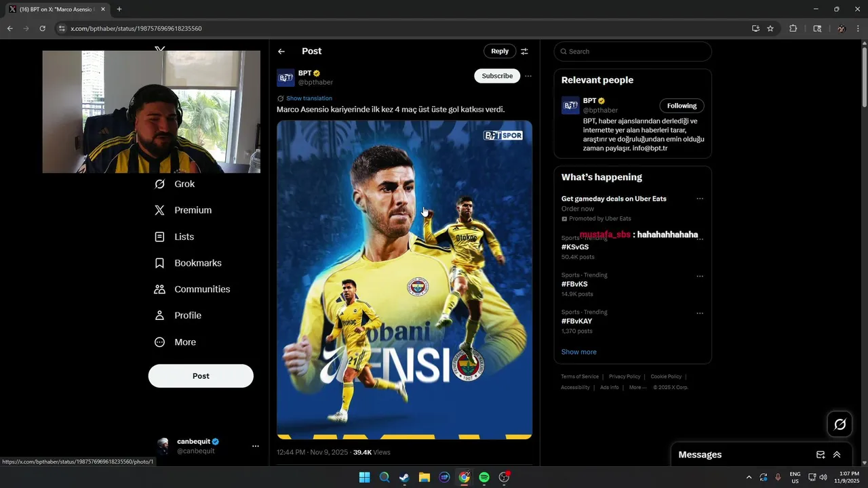Open the new tab plus button
The image size is (868, 488).
[x=119, y=9]
